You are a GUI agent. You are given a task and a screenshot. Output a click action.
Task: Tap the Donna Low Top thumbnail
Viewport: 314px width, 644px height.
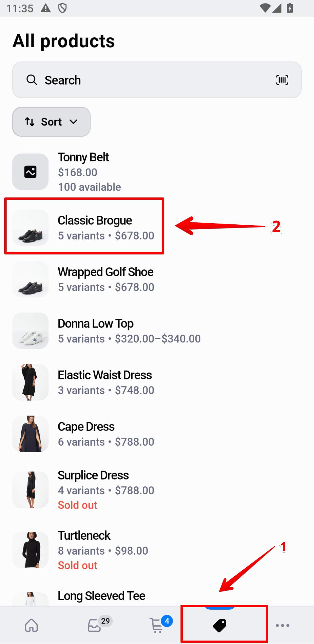point(30,331)
